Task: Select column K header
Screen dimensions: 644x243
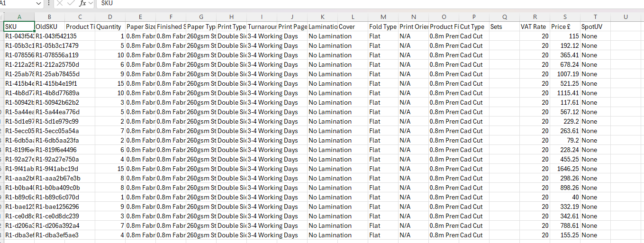Action: pos(322,17)
